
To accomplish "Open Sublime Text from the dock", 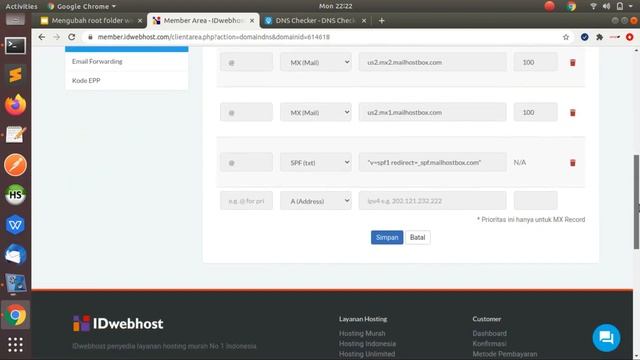I will tap(15, 75).
